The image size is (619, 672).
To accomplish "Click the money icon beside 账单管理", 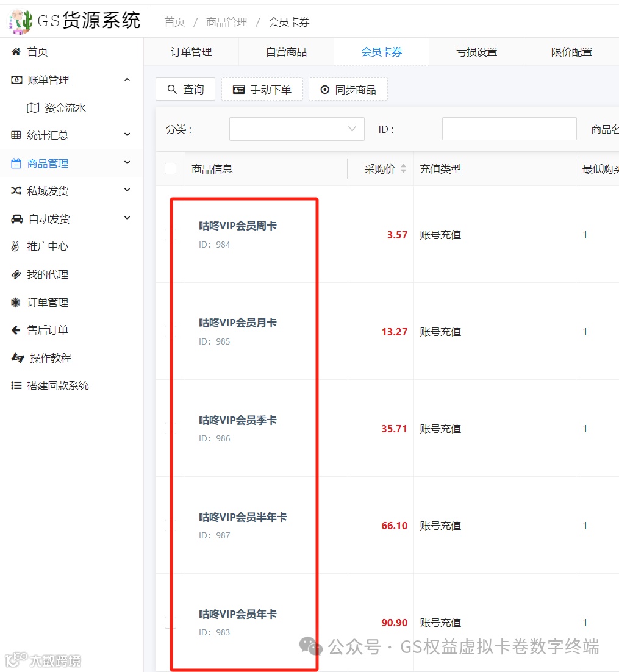I will point(16,80).
